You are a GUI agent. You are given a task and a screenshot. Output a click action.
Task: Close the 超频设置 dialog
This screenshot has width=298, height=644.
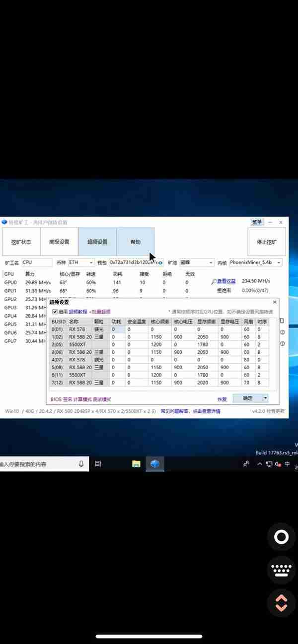pos(275,302)
